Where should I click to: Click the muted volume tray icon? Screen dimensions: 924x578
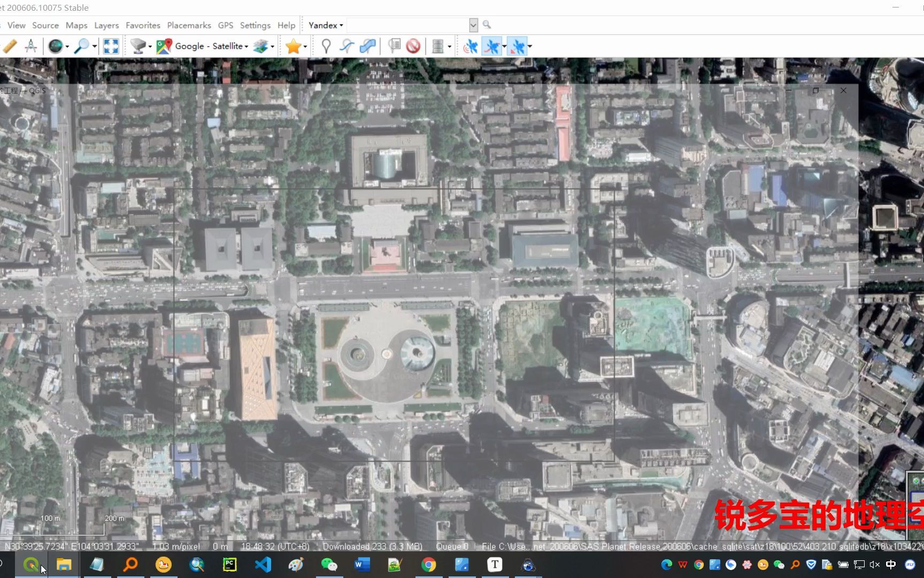tap(875, 565)
